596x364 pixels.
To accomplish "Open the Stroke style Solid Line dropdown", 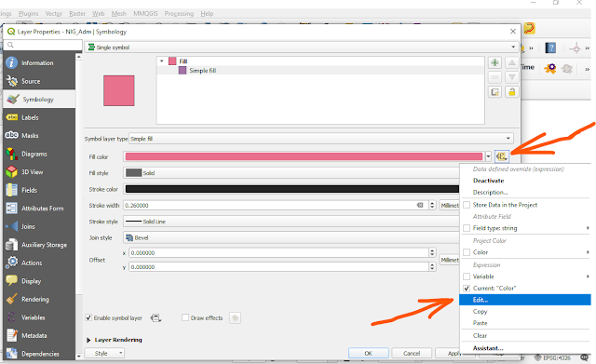I will tap(291, 222).
